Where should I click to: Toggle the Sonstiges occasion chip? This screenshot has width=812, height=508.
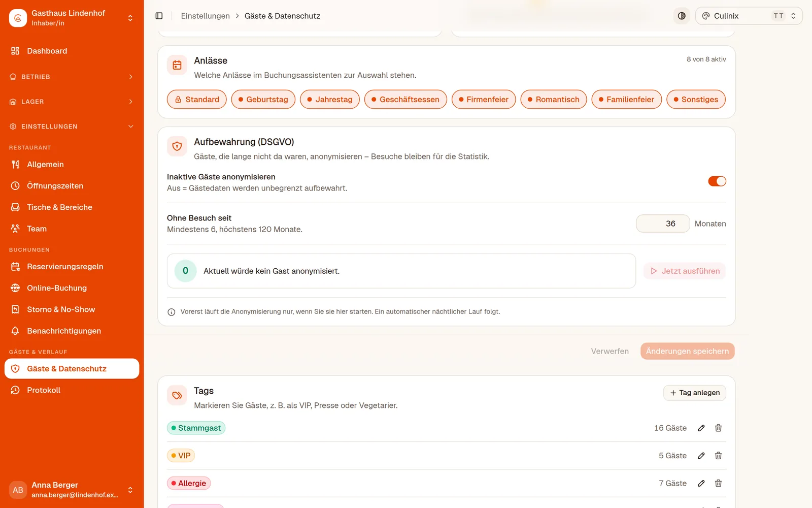tap(696, 100)
